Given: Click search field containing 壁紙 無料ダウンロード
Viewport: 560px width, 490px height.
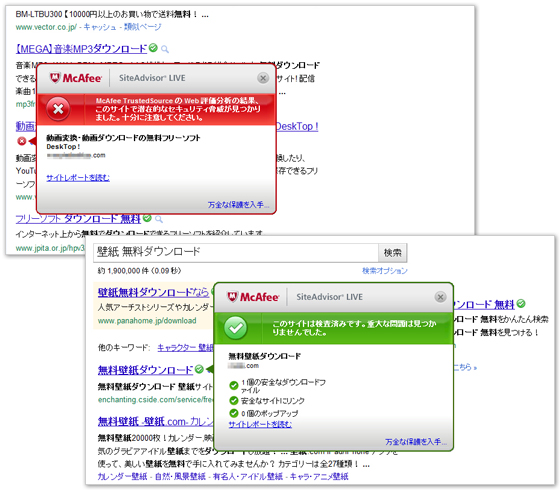Looking at the screenshot, I should (x=236, y=252).
